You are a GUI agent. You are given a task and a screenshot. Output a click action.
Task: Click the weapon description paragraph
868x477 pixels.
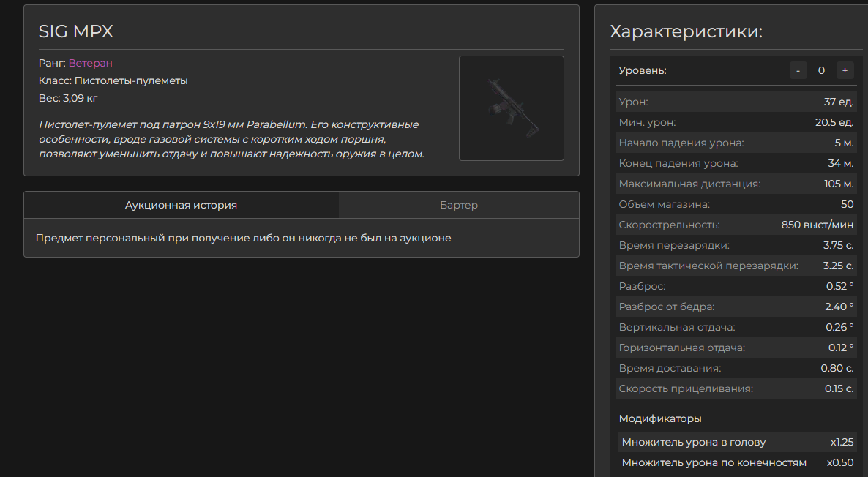(231, 140)
